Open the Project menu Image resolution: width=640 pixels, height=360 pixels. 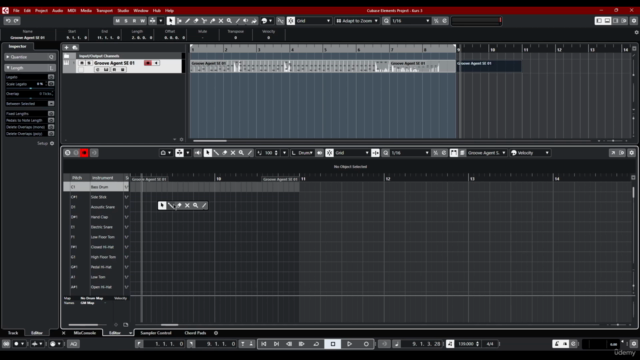(x=41, y=11)
